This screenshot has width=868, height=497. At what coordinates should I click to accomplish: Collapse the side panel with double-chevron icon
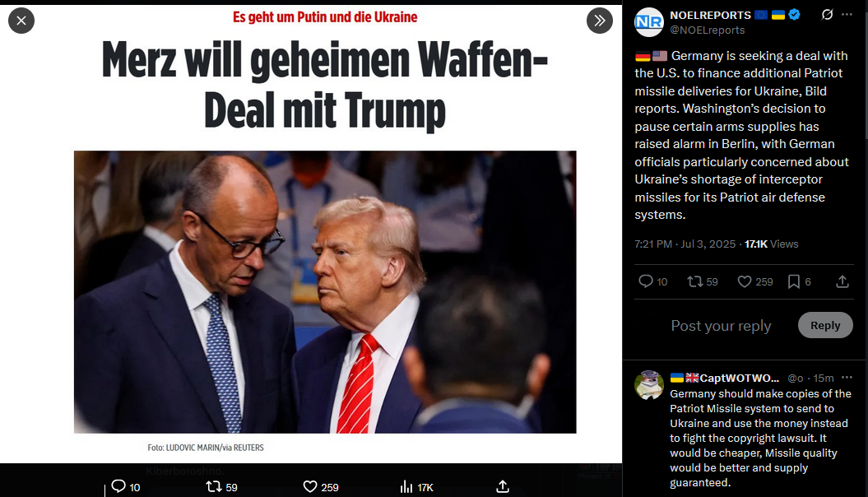pyautogui.click(x=600, y=21)
